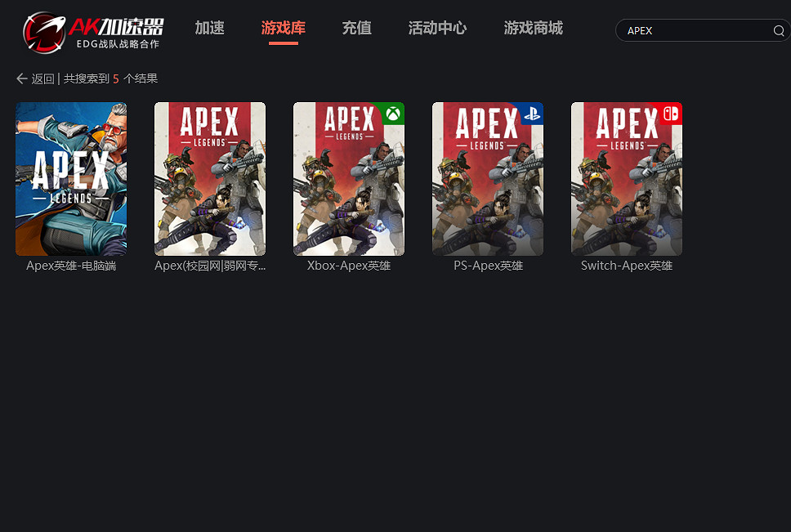The image size is (791, 532).
Task: Open the 游戏商城 section
Action: point(533,27)
